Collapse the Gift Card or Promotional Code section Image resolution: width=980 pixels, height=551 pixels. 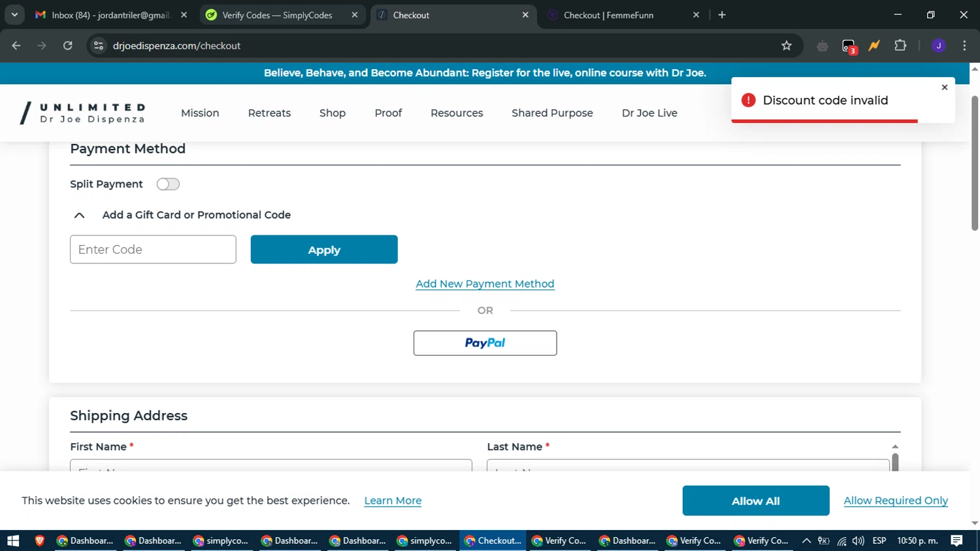coord(79,215)
